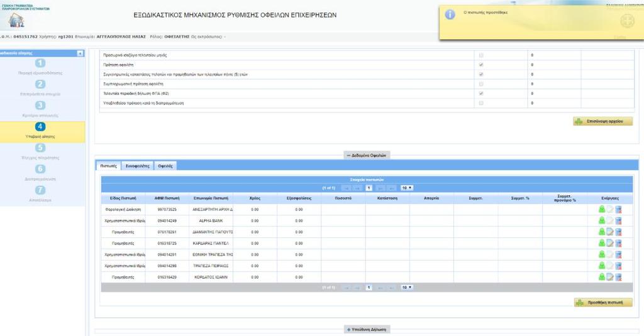Go to step 5 circle in sidebar
The image size is (644, 336).
click(x=40, y=148)
